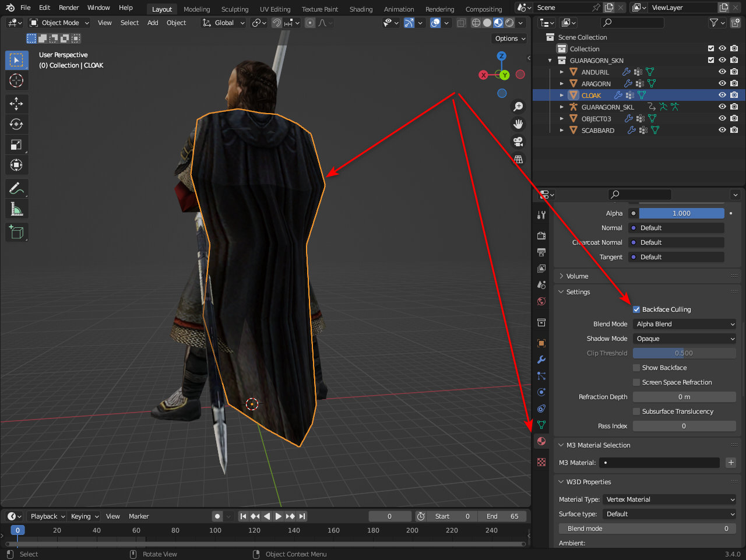746x560 pixels.
Task: Click the Options button in viewport
Action: tap(509, 38)
